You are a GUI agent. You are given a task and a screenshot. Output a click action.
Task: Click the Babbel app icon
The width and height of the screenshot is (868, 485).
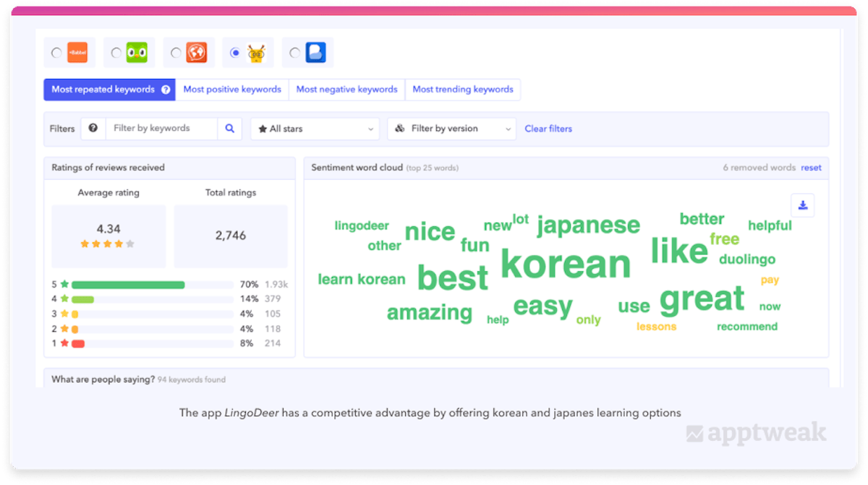click(77, 53)
